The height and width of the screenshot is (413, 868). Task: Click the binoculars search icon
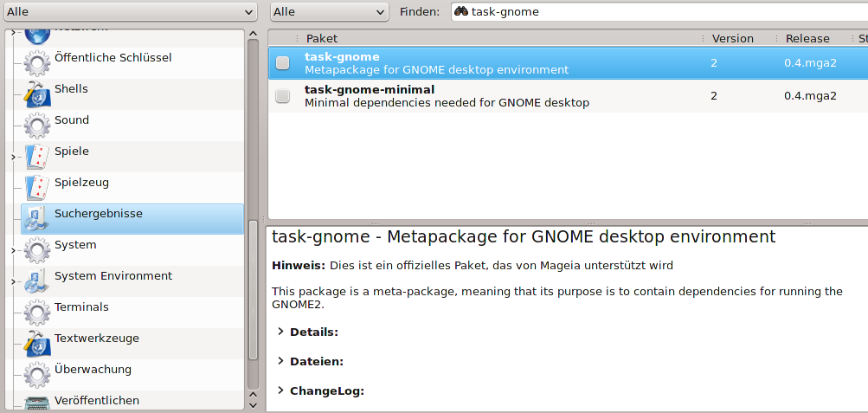(x=461, y=11)
